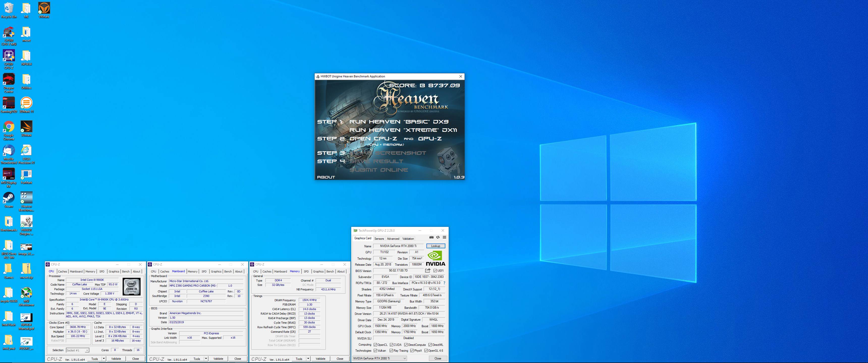Click the Close button in GPU-Z
The height and width of the screenshot is (363, 868).
tap(438, 358)
